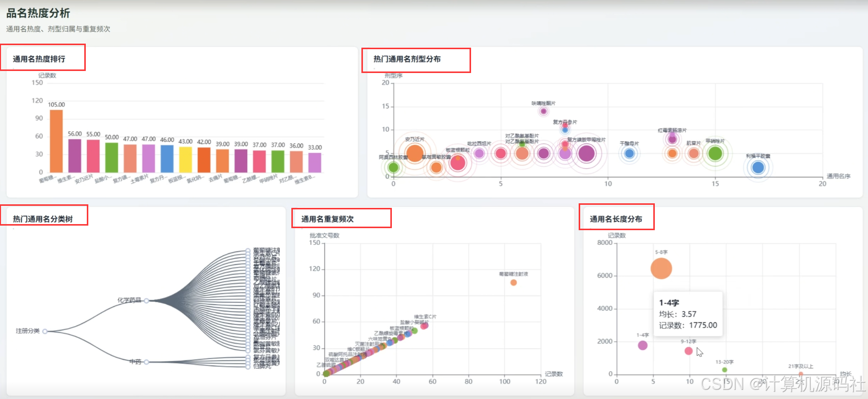The height and width of the screenshot is (399, 868).
Task: Click the blue 干酵母片 bubble
Action: [629, 153]
